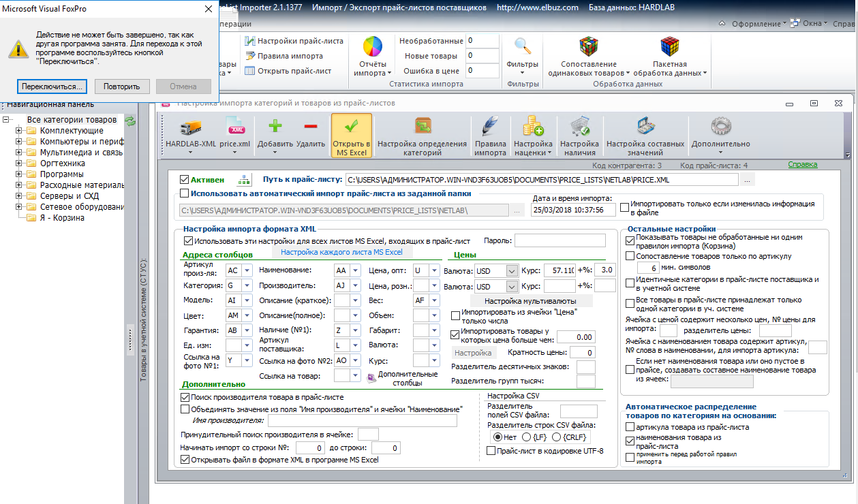Open Настройка наличия cart icon

[579, 127]
